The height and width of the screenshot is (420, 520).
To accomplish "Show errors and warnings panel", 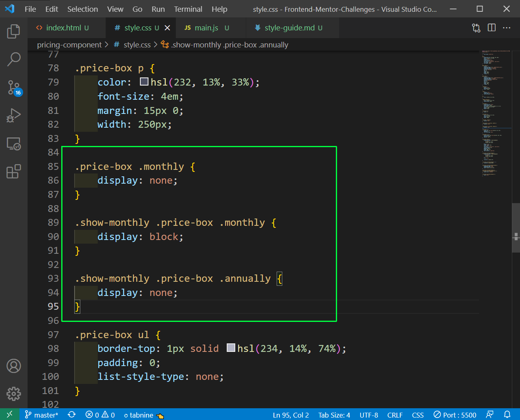I will click(x=100, y=415).
